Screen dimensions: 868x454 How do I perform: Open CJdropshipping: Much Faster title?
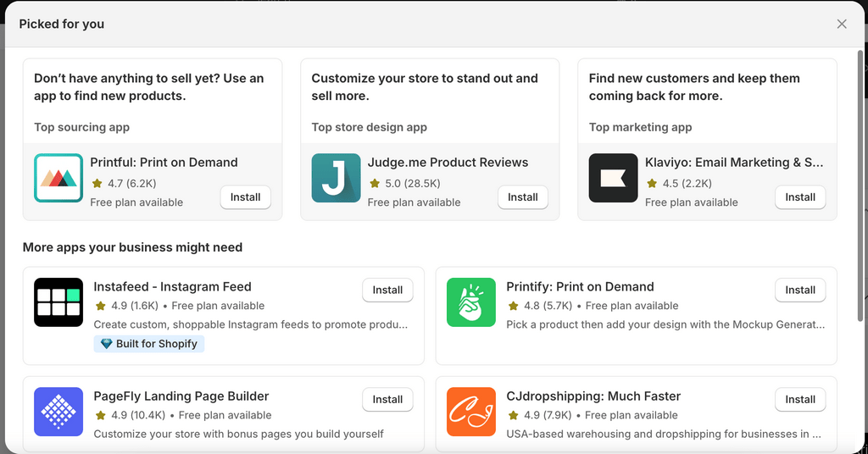(x=593, y=396)
